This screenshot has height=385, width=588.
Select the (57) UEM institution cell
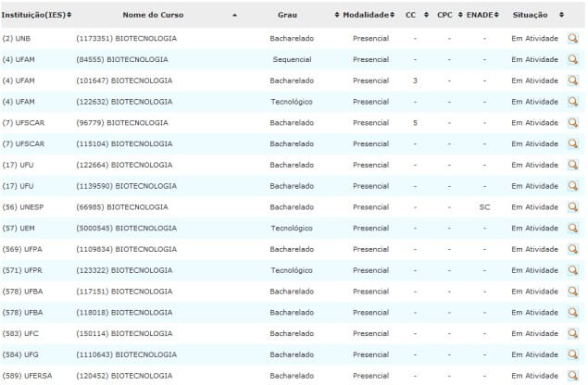(19, 228)
